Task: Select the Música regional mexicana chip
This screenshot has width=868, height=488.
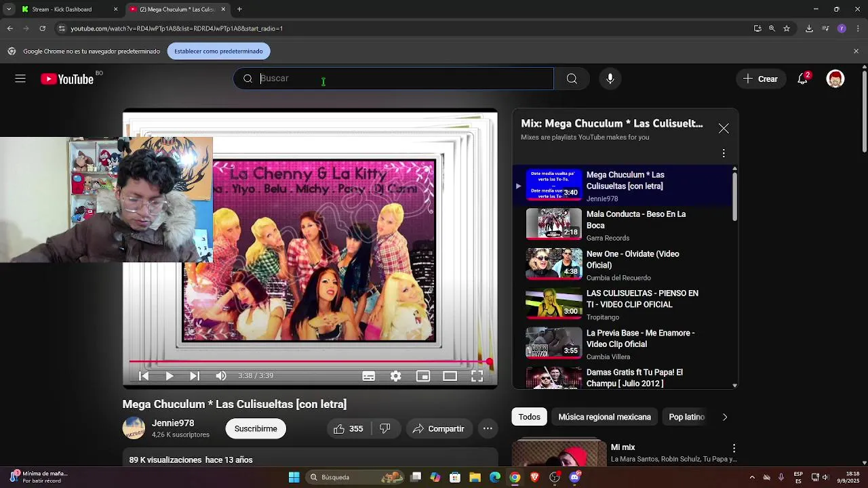Action: [x=604, y=417]
